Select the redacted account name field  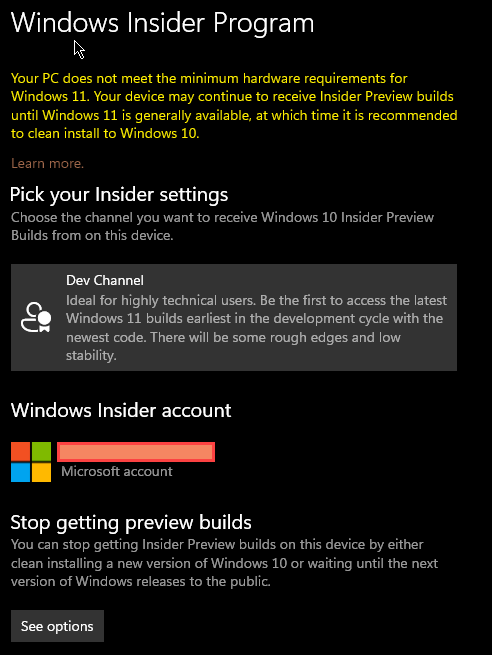[136, 452]
